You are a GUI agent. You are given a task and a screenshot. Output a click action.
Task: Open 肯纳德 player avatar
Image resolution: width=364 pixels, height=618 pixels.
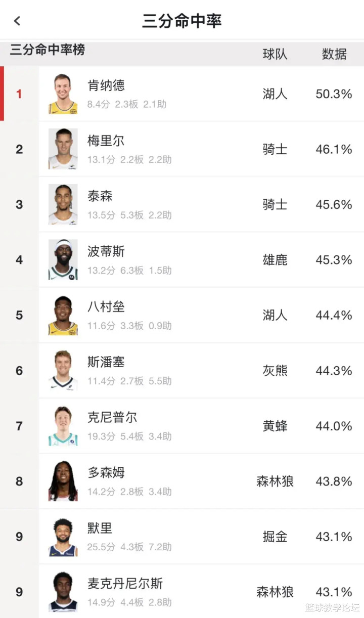pos(63,94)
